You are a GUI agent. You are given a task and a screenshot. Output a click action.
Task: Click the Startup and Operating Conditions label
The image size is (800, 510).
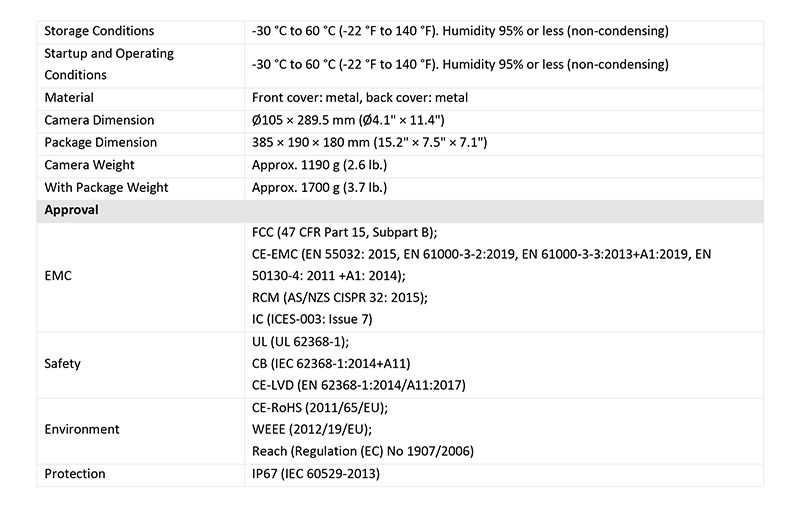point(109,64)
